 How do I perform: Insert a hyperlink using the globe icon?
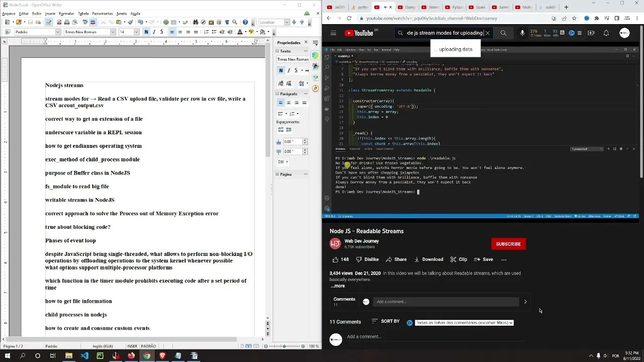coord(166,22)
